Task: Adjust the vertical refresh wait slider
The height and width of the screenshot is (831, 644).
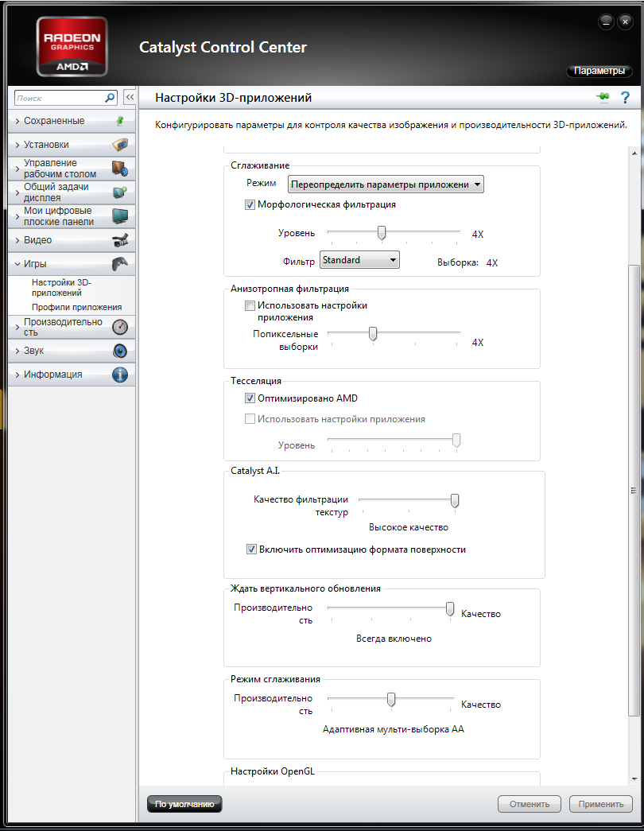Action: [449, 609]
